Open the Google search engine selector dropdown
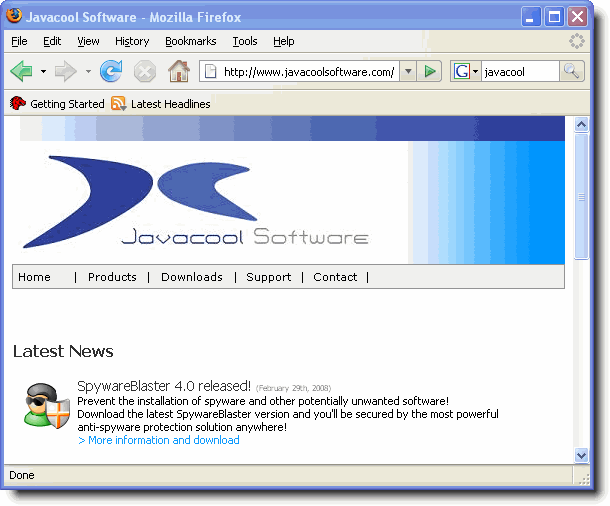Image resolution: width=610 pixels, height=506 pixels. click(465, 71)
